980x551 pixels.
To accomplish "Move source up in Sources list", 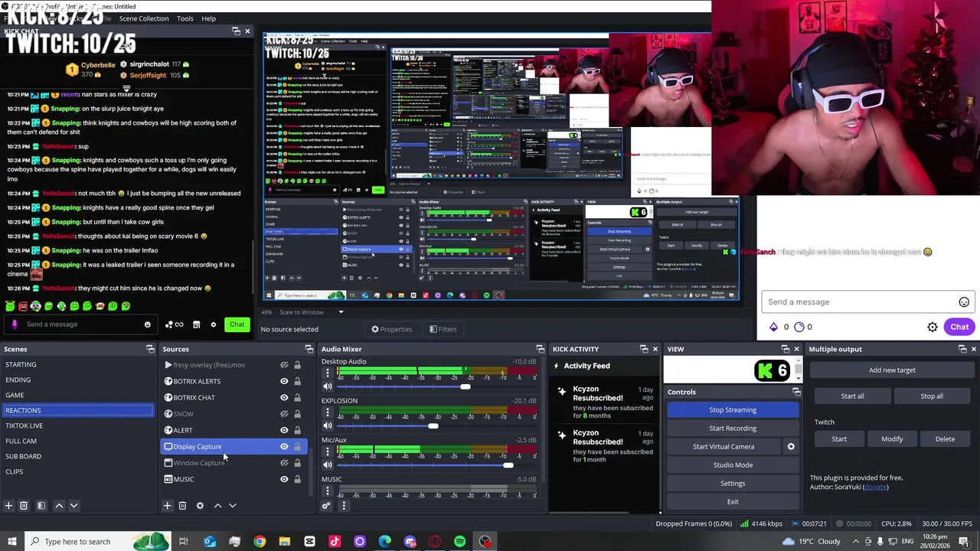I will (x=217, y=506).
